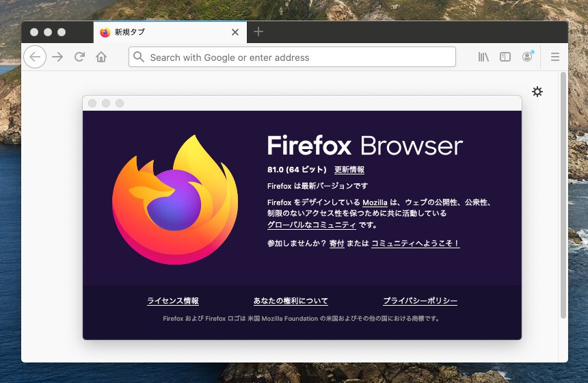Go back using the back arrow button
588x383 pixels.
[x=35, y=57]
